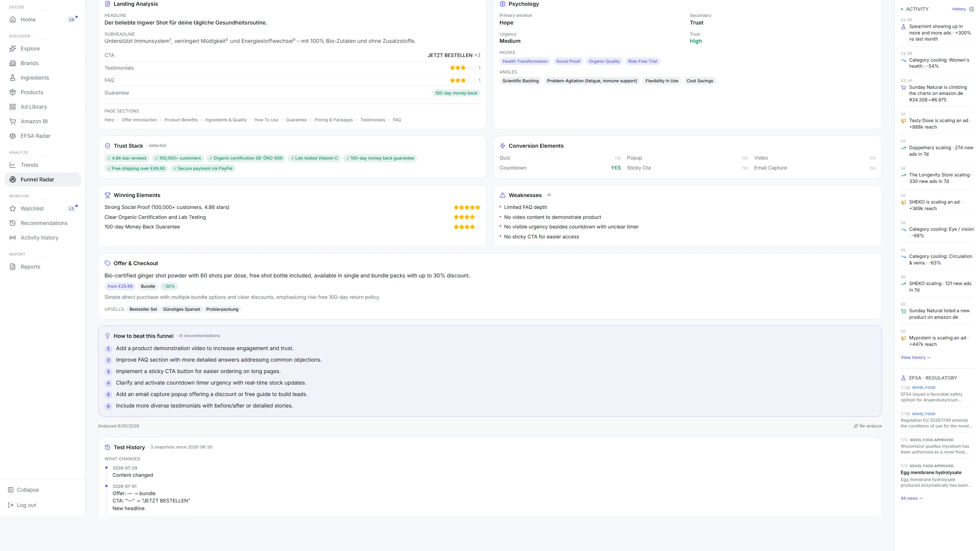Image resolution: width=980 pixels, height=551 pixels.
Task: Click the Ingredients flask icon
Action: click(x=13, y=78)
